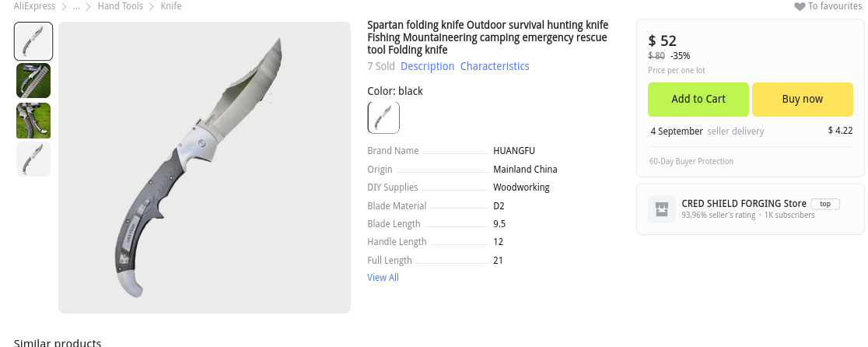The image size is (868, 347).
Task: Open the AliExpress breadcrumb link
Action: [x=34, y=6]
